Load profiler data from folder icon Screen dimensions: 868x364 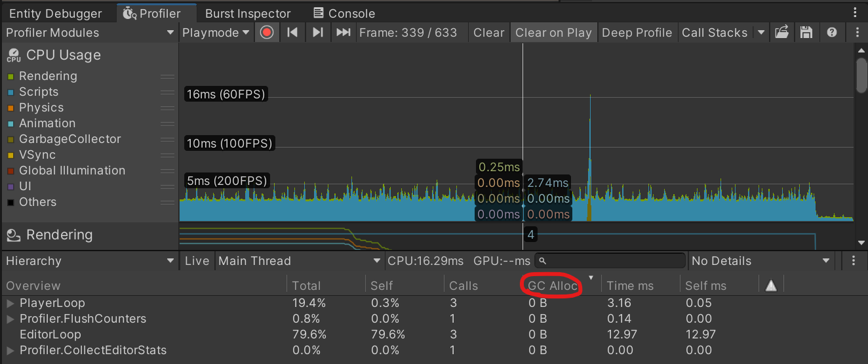781,33
